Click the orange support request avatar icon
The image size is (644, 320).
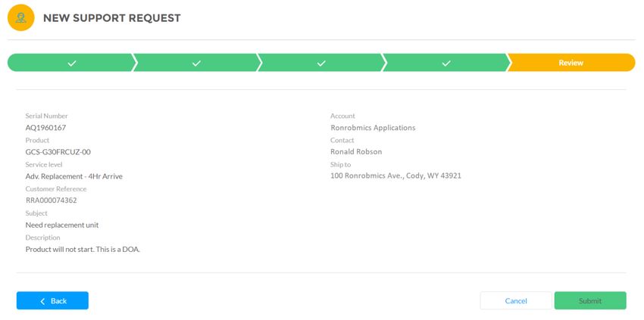point(21,17)
